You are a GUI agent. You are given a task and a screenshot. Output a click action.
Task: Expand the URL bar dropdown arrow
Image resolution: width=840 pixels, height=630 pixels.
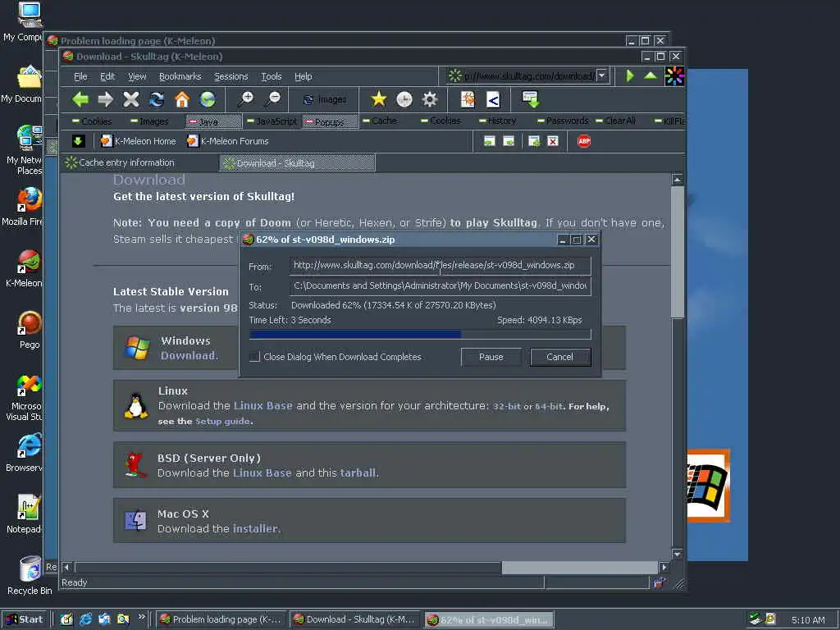pyautogui.click(x=602, y=75)
